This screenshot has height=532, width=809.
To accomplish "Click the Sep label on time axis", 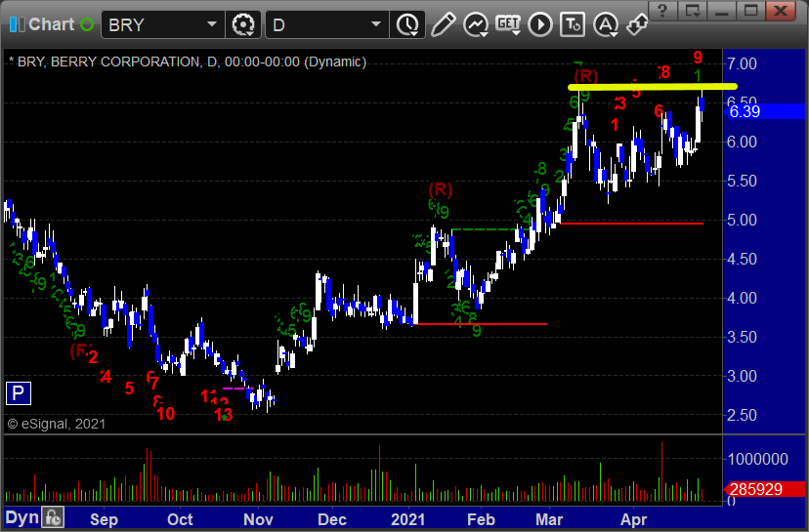I will tap(104, 519).
